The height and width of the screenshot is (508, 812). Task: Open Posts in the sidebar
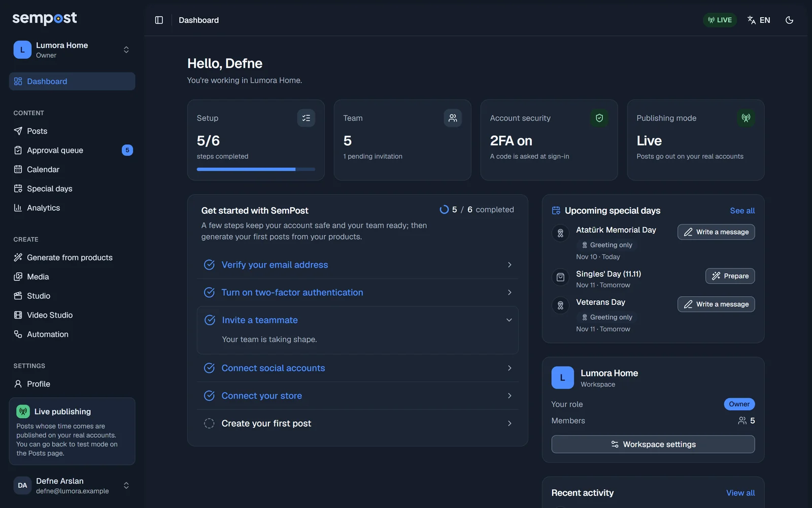point(72,131)
